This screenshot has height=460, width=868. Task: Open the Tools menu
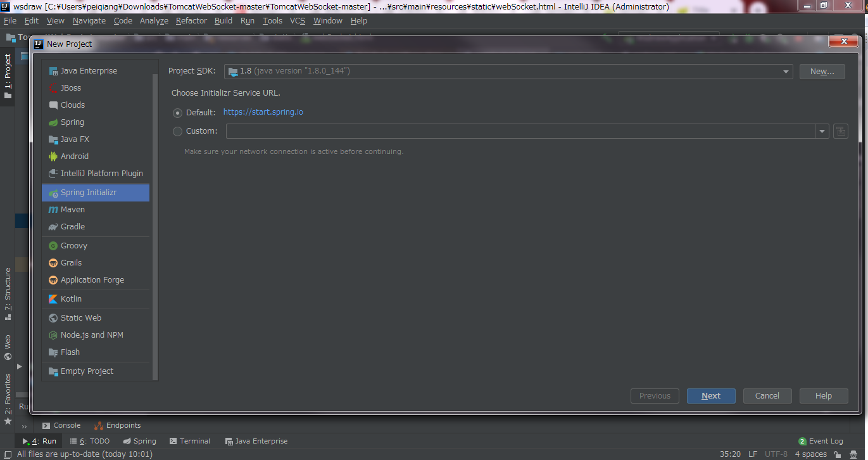coord(273,21)
